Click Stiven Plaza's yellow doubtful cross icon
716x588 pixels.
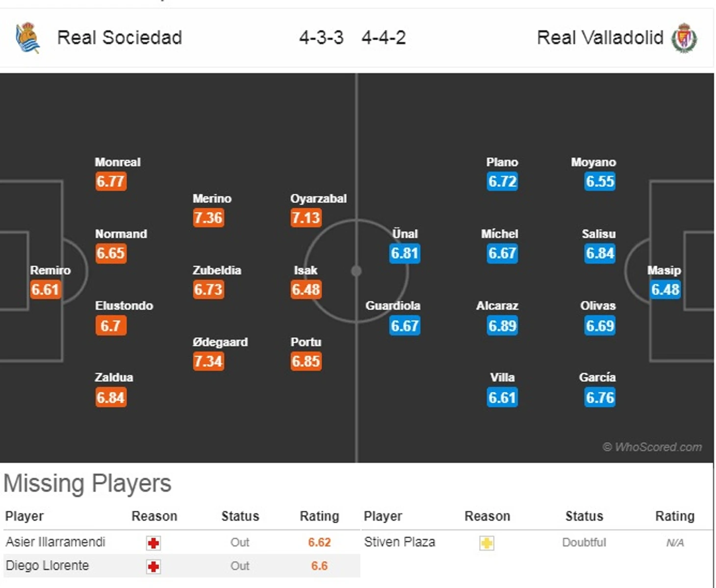coord(486,543)
